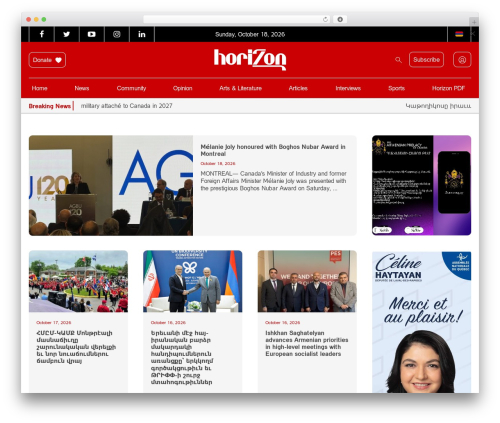The height and width of the screenshot is (423, 500).
Task: Click Sunday, October 18, 2026 date text
Action: tap(250, 34)
